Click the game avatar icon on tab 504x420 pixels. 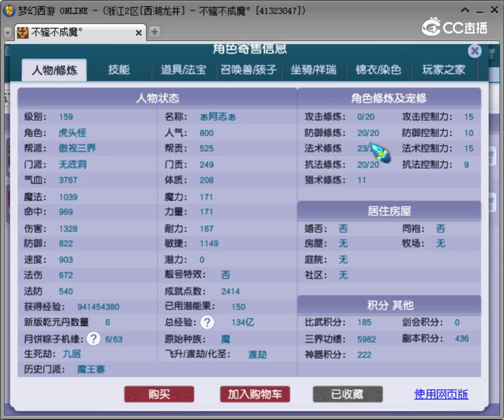tap(22, 32)
